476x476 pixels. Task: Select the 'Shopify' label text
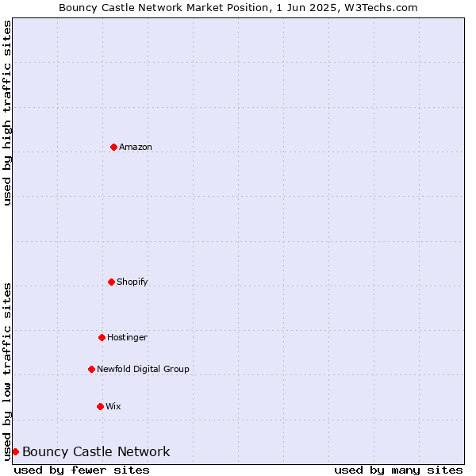coord(132,282)
